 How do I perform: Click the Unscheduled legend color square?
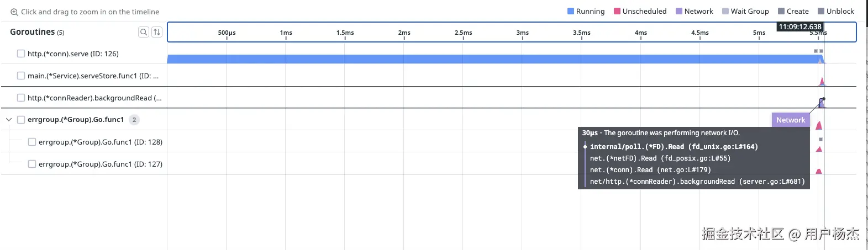click(x=617, y=11)
